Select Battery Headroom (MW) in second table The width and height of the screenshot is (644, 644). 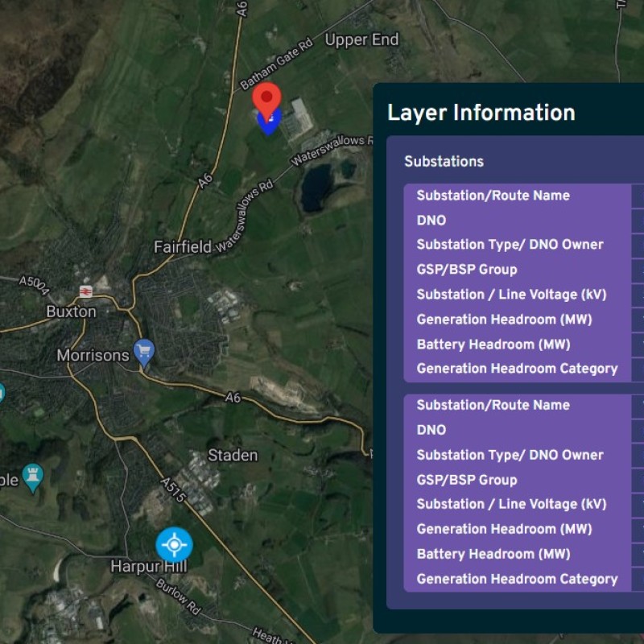click(x=493, y=554)
